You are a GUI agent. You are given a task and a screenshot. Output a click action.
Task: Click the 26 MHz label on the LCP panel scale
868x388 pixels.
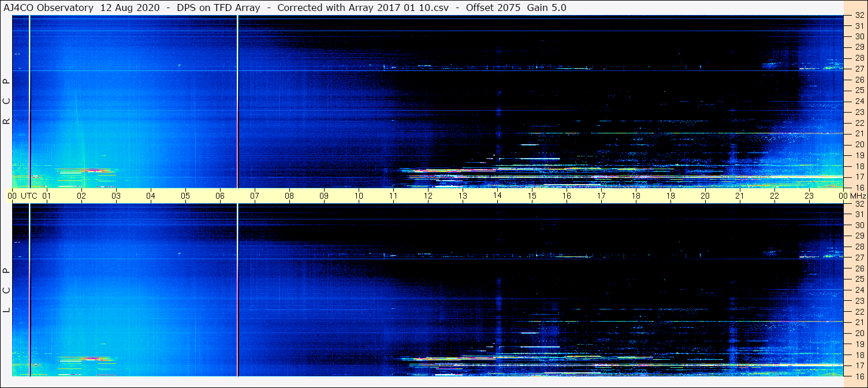[859, 268]
